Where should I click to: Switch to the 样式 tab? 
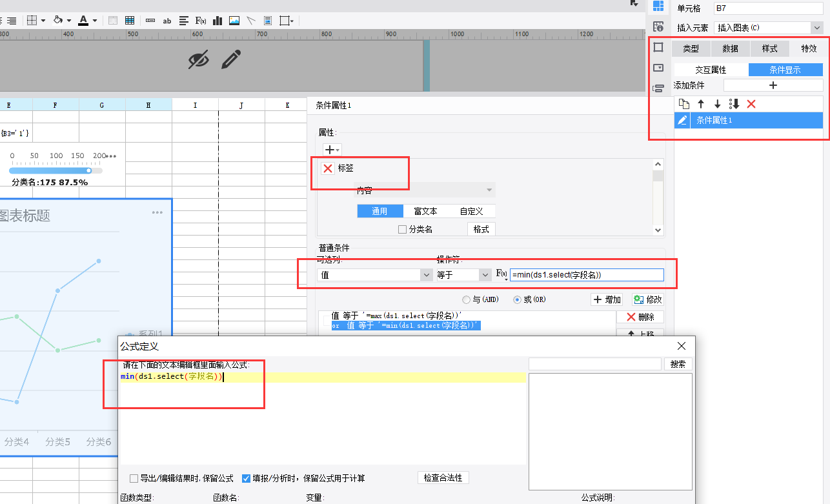click(x=769, y=48)
